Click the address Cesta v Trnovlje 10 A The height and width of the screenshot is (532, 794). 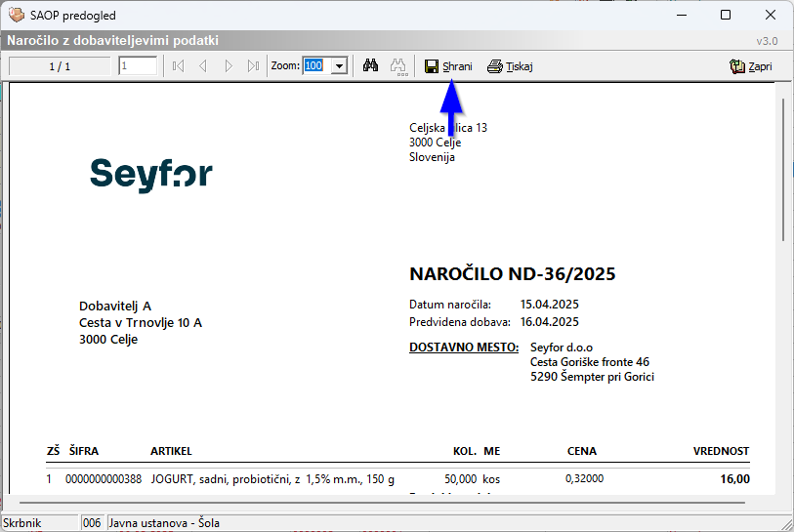coord(141,323)
